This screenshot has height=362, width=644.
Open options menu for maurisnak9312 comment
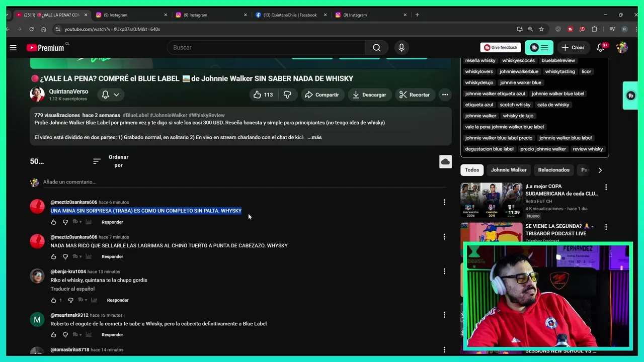(444, 315)
